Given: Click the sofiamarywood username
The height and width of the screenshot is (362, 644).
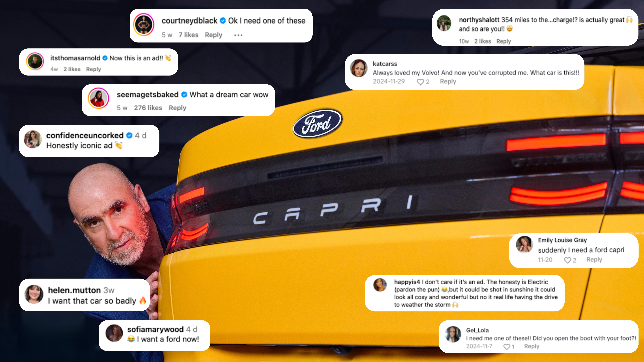Looking at the screenshot, I should (x=155, y=330).
